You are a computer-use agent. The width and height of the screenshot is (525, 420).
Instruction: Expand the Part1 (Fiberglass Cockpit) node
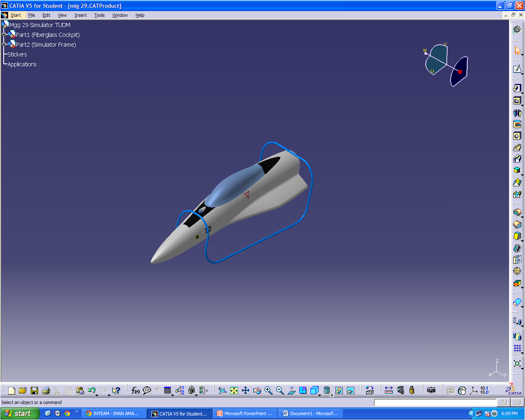click(4, 35)
